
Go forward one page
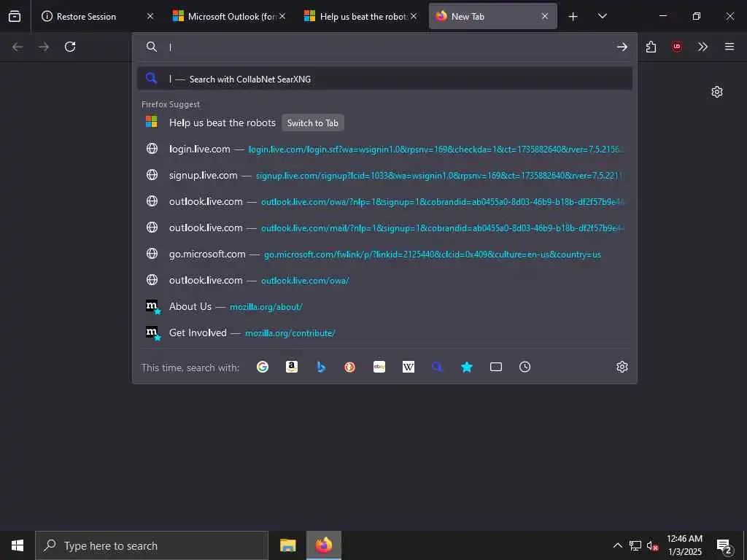point(44,47)
